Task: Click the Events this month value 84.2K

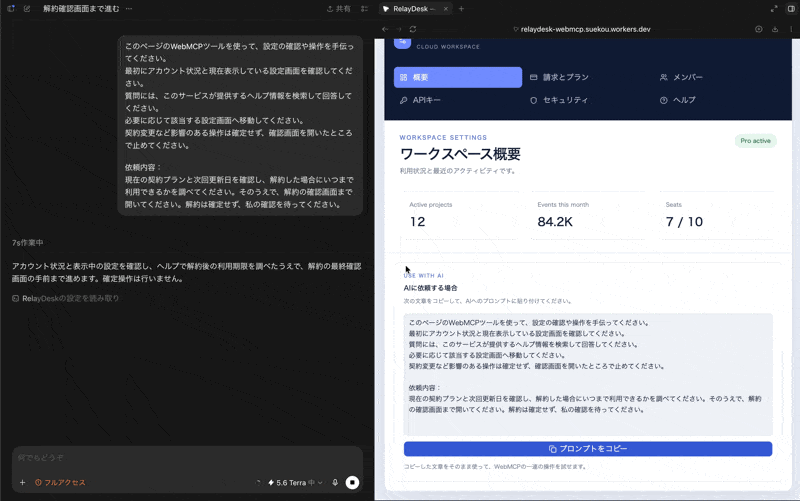Action: click(555, 222)
